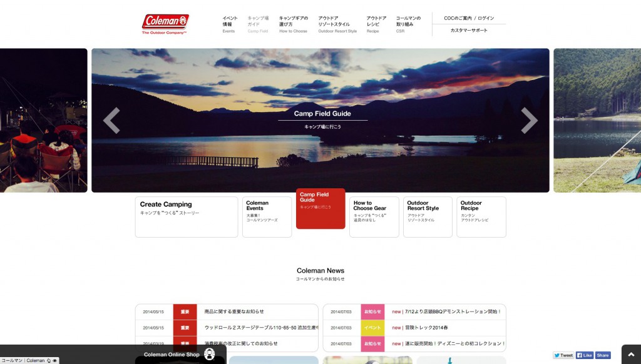The height and width of the screenshot is (364, 641).
Task: Click the right forest-lake slide image
Action: coord(597,121)
